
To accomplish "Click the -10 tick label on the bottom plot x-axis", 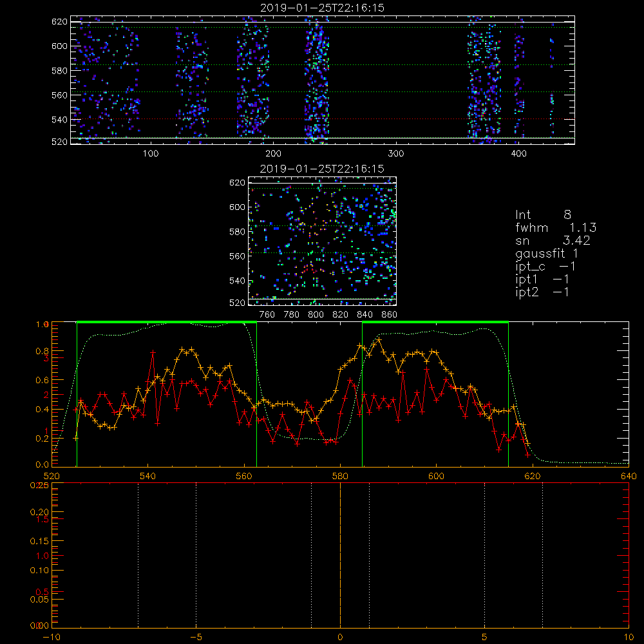I will click(x=52, y=638).
